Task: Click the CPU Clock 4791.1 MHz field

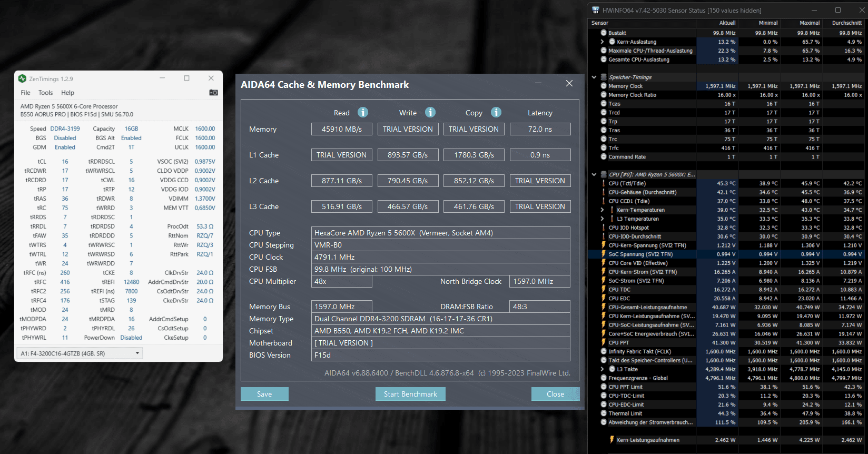Action: pyautogui.click(x=441, y=257)
